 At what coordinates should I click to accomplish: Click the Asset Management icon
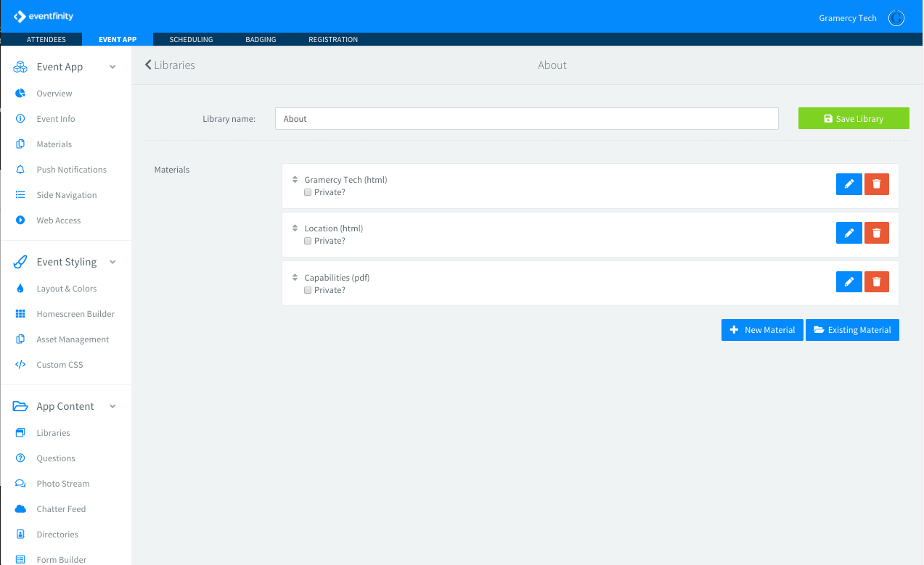[x=20, y=339]
